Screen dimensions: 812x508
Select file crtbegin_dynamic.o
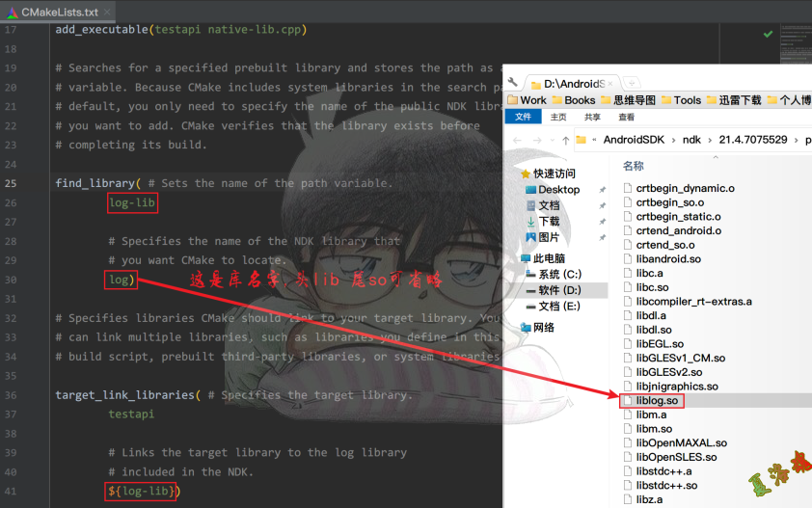[x=679, y=188]
